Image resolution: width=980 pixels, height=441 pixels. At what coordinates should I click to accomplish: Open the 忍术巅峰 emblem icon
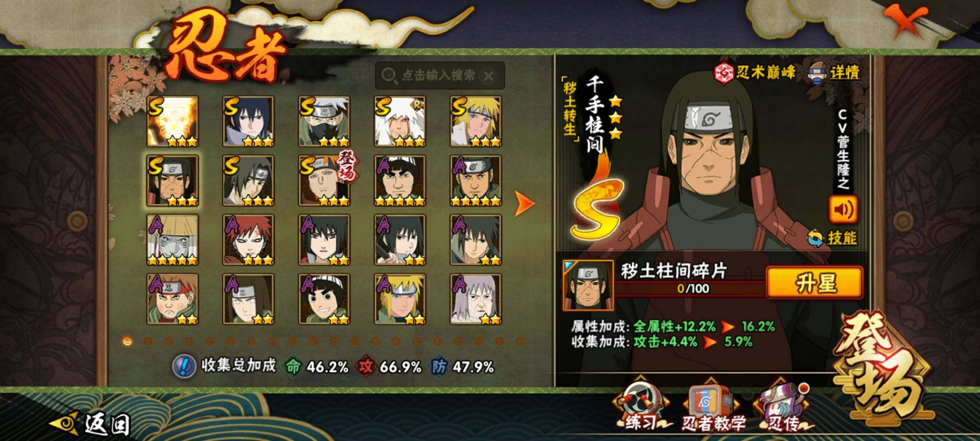coord(724,73)
